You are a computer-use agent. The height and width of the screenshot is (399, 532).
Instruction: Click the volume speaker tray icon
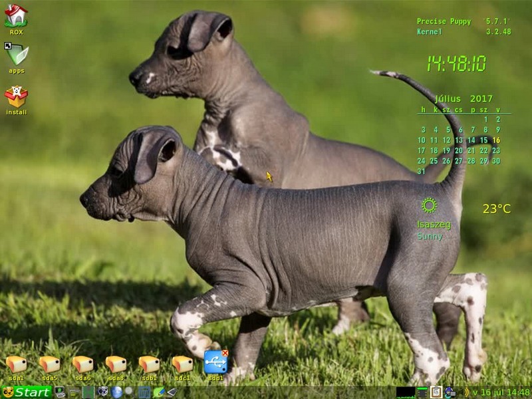point(465,392)
